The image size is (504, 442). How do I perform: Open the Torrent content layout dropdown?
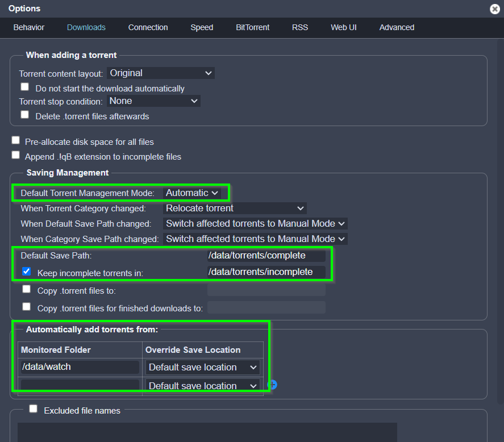(x=161, y=73)
